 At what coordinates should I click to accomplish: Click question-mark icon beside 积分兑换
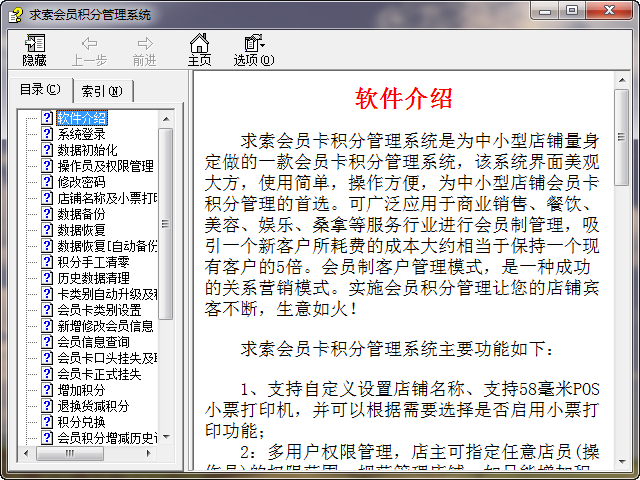click(47, 422)
